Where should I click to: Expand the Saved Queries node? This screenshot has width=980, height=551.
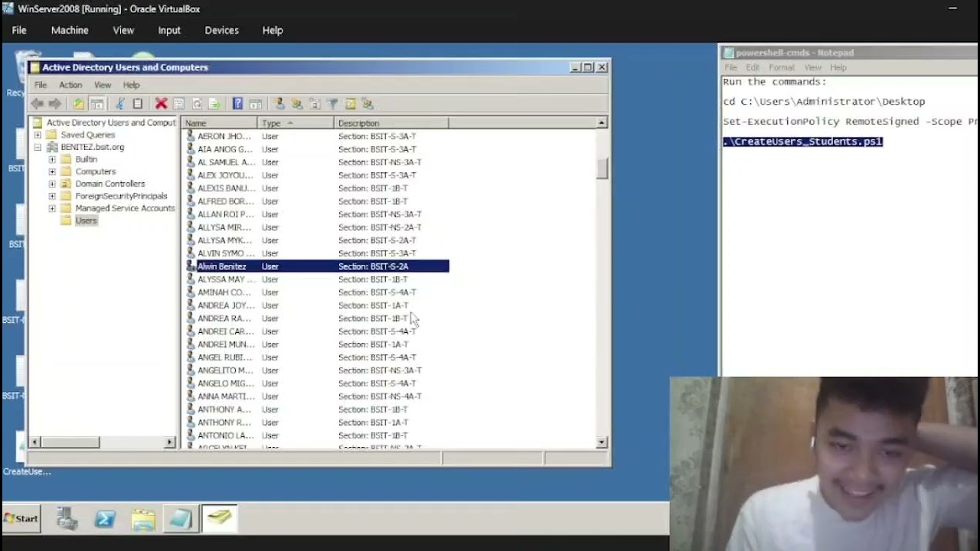tap(38, 135)
